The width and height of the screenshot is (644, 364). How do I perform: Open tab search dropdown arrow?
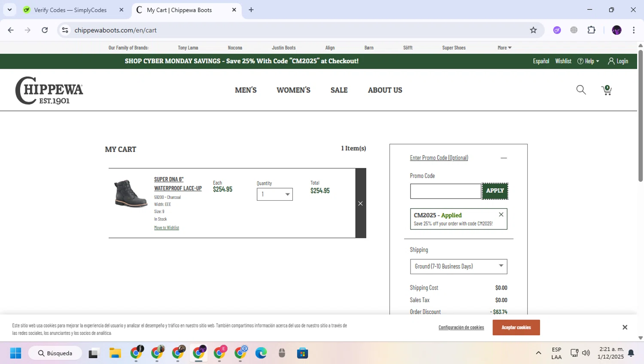pos(9,9)
